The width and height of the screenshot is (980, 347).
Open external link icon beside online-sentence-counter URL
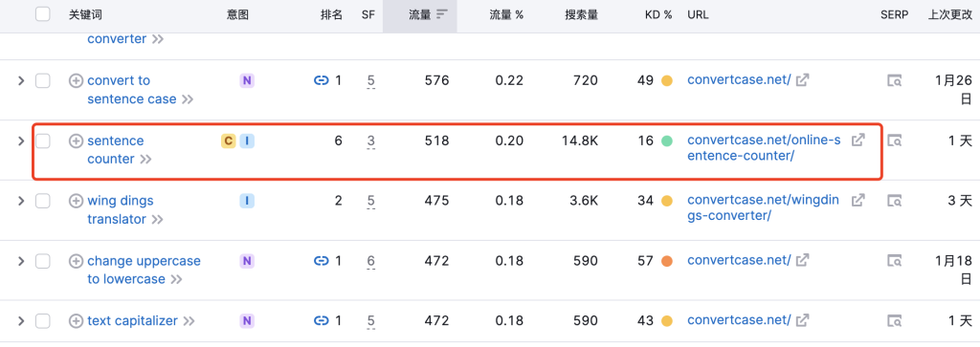858,141
